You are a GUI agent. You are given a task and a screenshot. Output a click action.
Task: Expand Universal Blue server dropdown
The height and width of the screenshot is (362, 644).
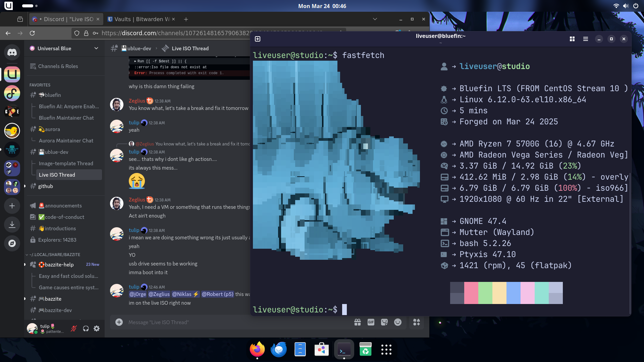point(96,48)
